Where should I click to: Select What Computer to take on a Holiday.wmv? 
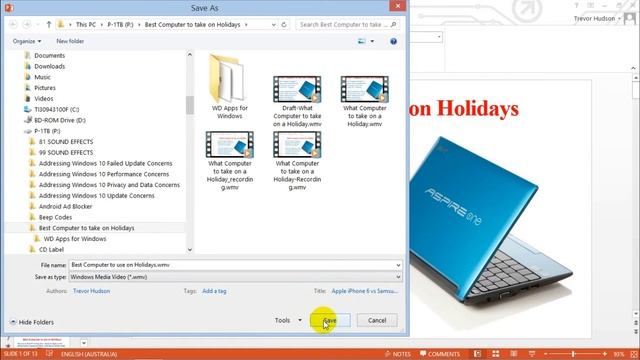(x=364, y=101)
